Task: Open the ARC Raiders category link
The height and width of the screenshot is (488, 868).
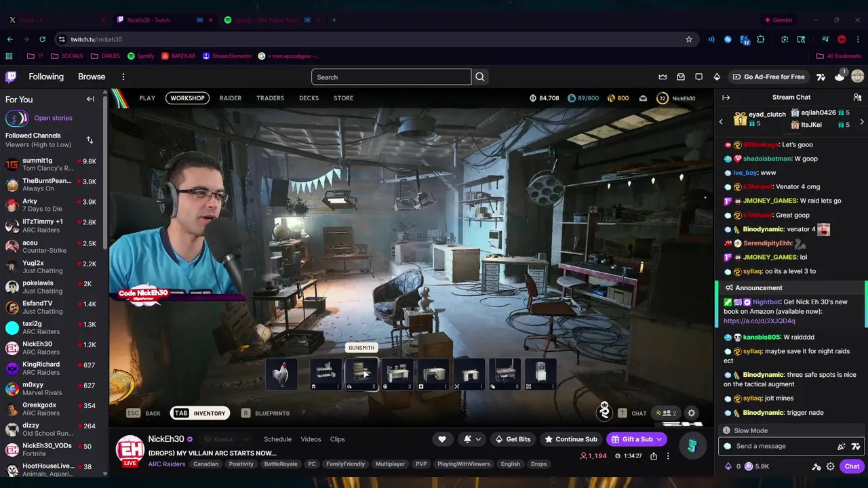Action: (x=166, y=464)
